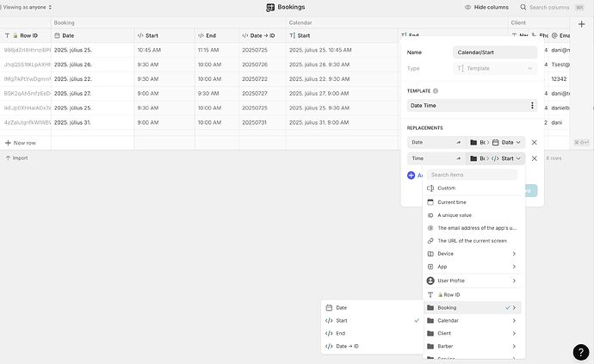Image resolution: width=594 pixels, height=364 pixels.
Task: Click cell 2025. július 27. 9:00 AM
Action: 342,93
